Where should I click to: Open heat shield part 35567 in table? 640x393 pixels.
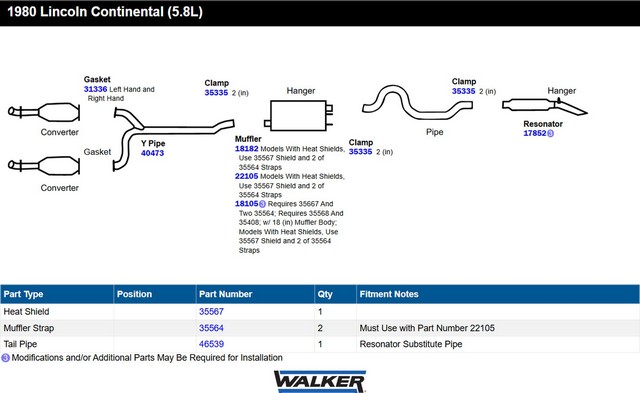(211, 311)
